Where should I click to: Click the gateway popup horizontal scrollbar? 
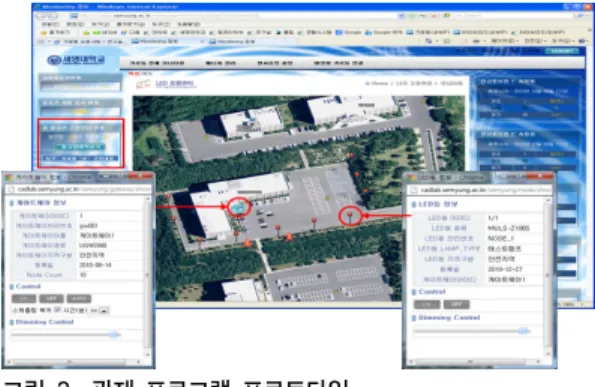(x=74, y=362)
